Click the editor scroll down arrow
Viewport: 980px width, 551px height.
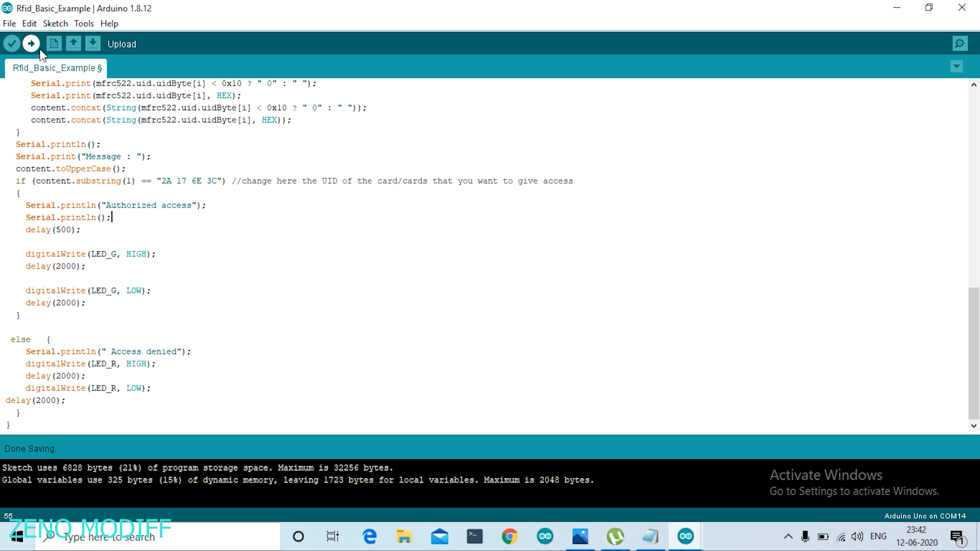click(974, 425)
